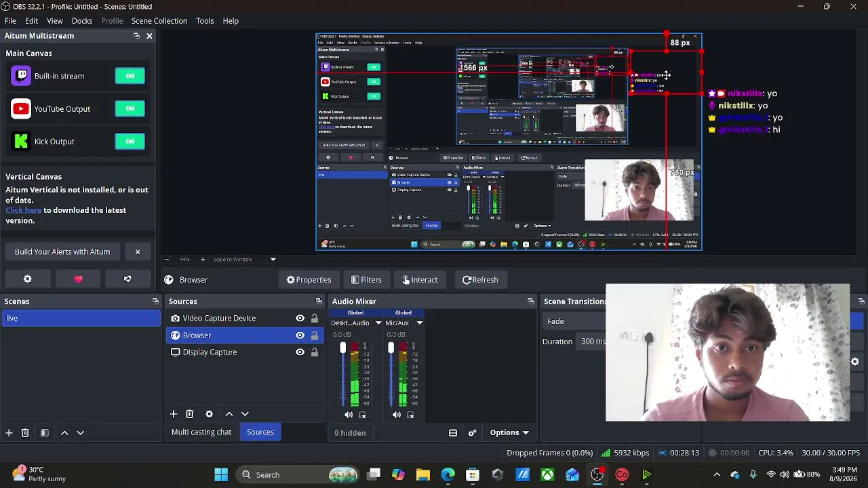Open the Scene Collection menu
The height and width of the screenshot is (488, 868).
[159, 20]
